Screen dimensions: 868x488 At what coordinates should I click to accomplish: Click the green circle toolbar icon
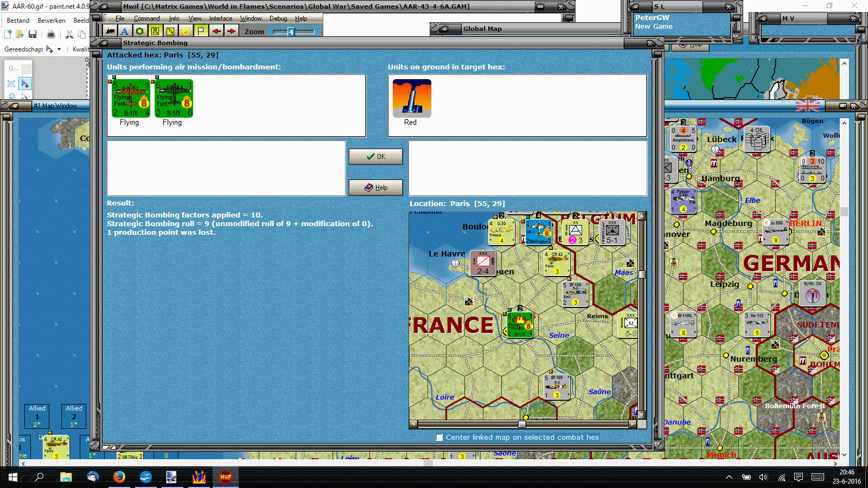[x=140, y=31]
